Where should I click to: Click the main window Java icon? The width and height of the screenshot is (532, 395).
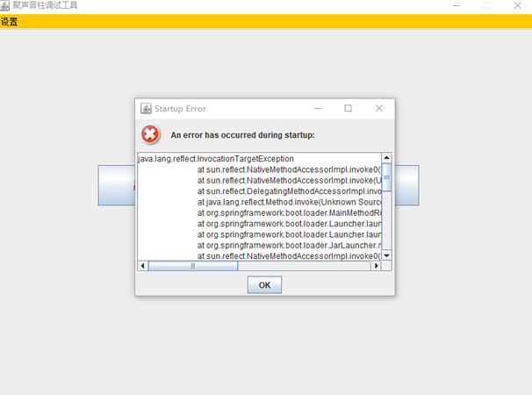tap(4, 5)
